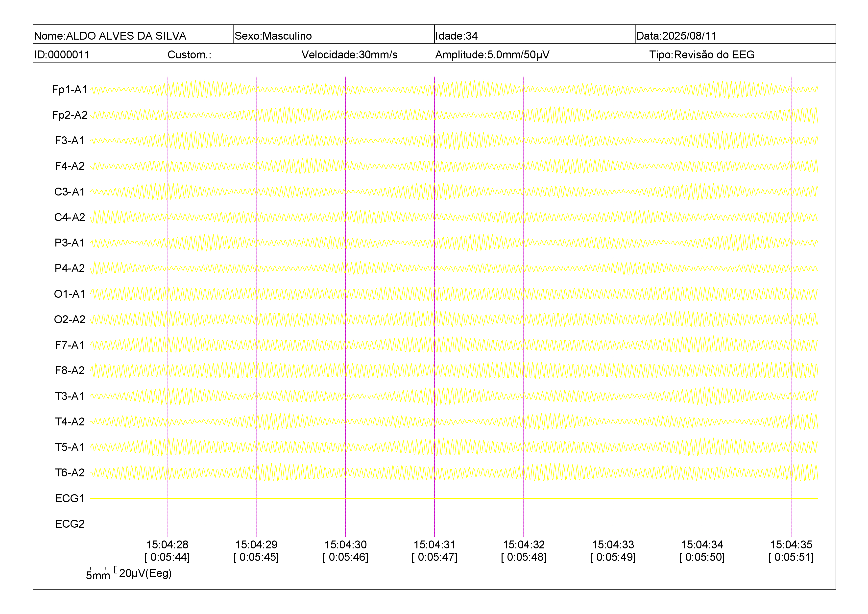
Task: Click the 'Amplitude:5.0mm/50µV' text
Action: tap(492, 55)
